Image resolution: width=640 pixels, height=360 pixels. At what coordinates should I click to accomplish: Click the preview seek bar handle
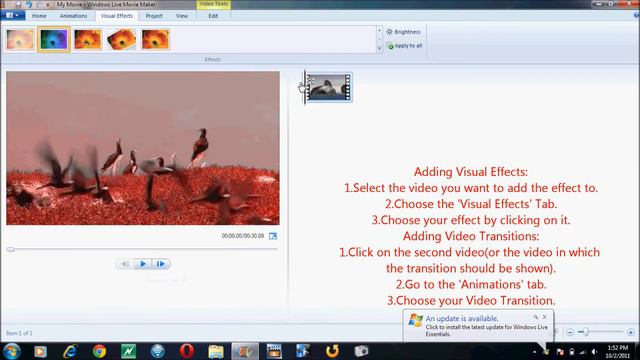tap(11, 249)
